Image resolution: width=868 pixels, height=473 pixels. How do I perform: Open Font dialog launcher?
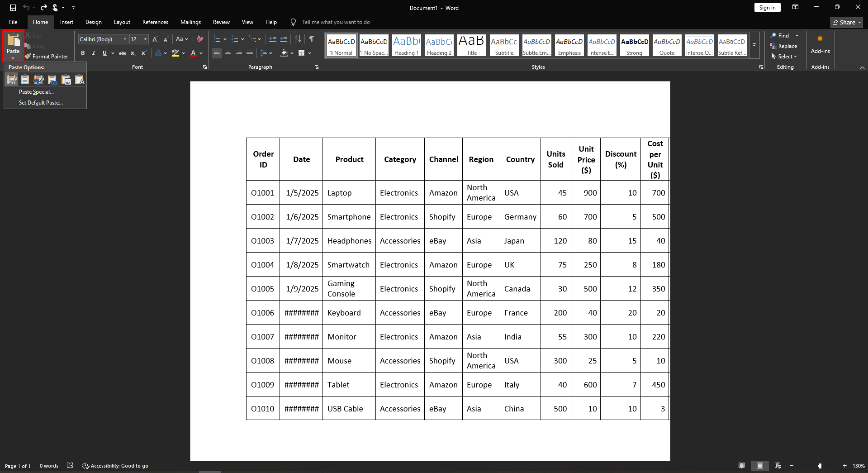(205, 67)
